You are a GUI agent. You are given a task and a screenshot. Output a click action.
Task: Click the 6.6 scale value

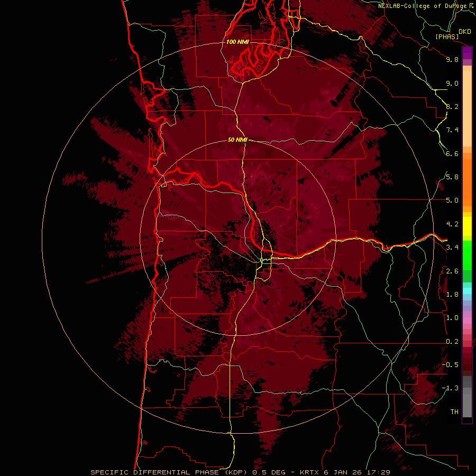point(452,153)
